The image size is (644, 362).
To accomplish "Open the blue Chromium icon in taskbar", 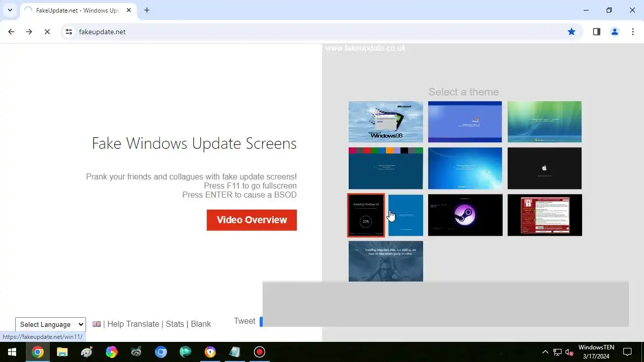I will (x=160, y=352).
